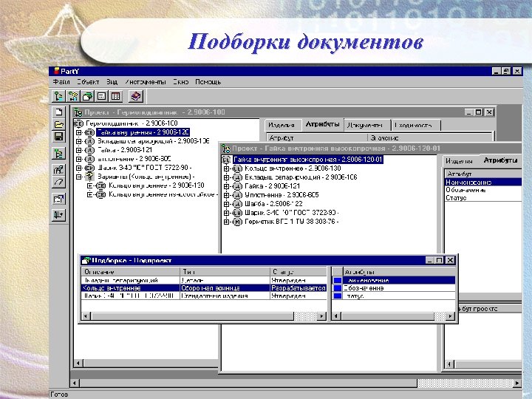Select the Стандартные изделия cell in Подборка
532x399 pixels.
pyautogui.click(x=225, y=296)
